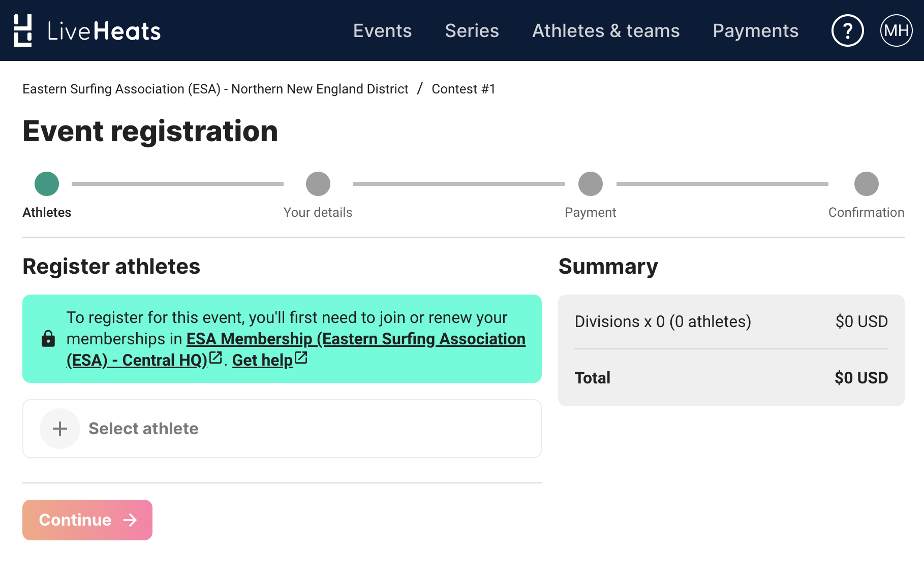
Task: Click the Continue button
Action: 87,520
